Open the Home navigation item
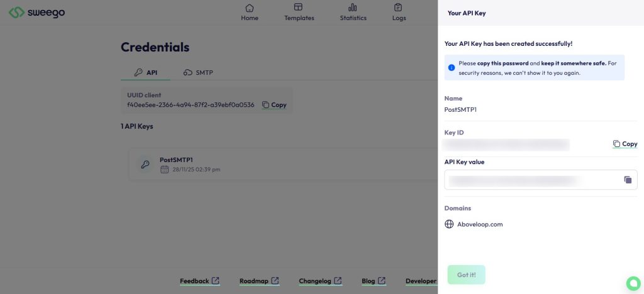The width and height of the screenshot is (644, 294). click(250, 13)
